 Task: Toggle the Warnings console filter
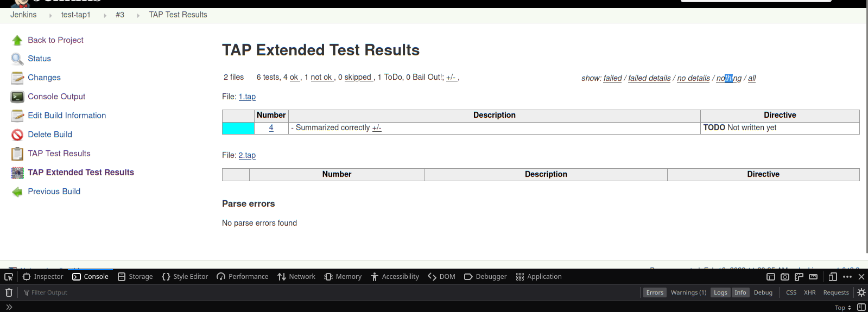tap(688, 292)
